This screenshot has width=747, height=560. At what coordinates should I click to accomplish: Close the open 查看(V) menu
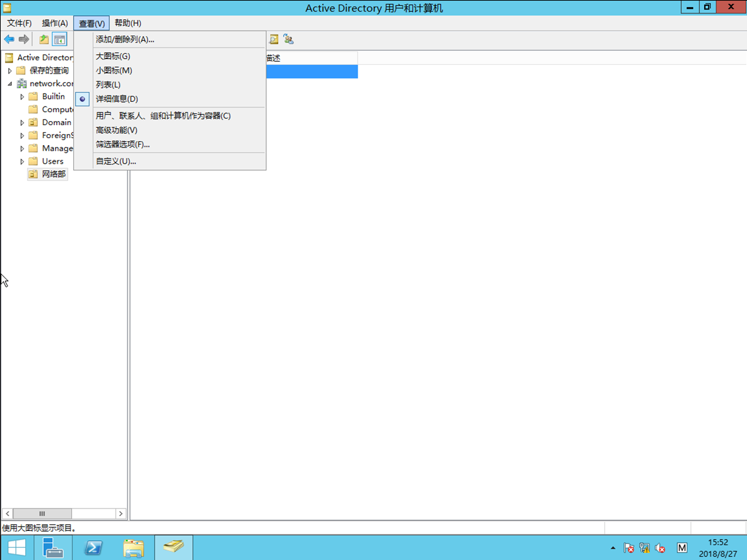click(x=91, y=23)
